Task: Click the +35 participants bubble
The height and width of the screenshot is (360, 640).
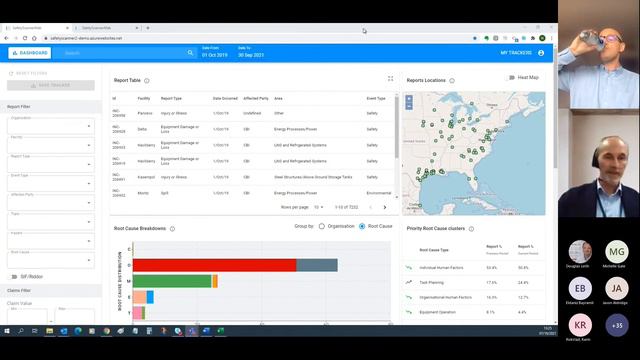Action: coord(617,325)
